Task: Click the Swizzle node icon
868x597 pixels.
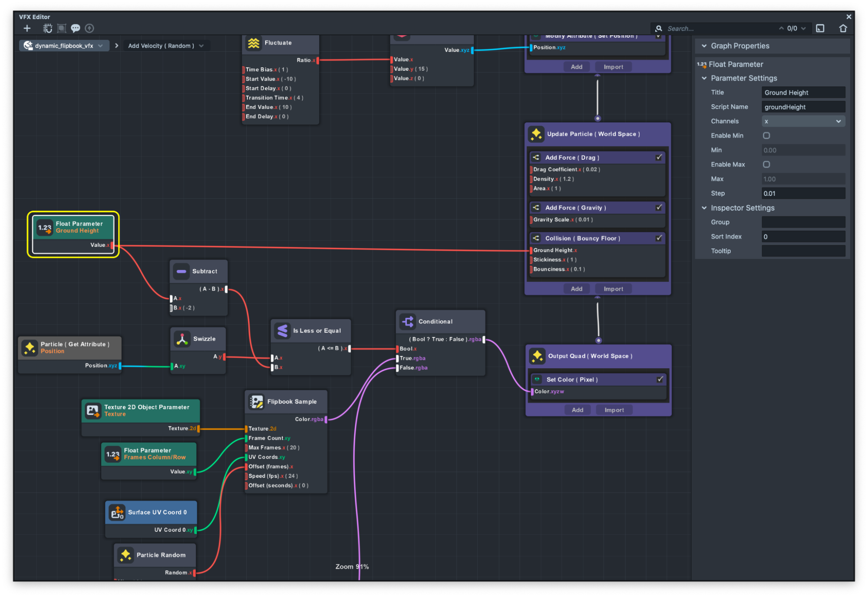Action: tap(182, 339)
